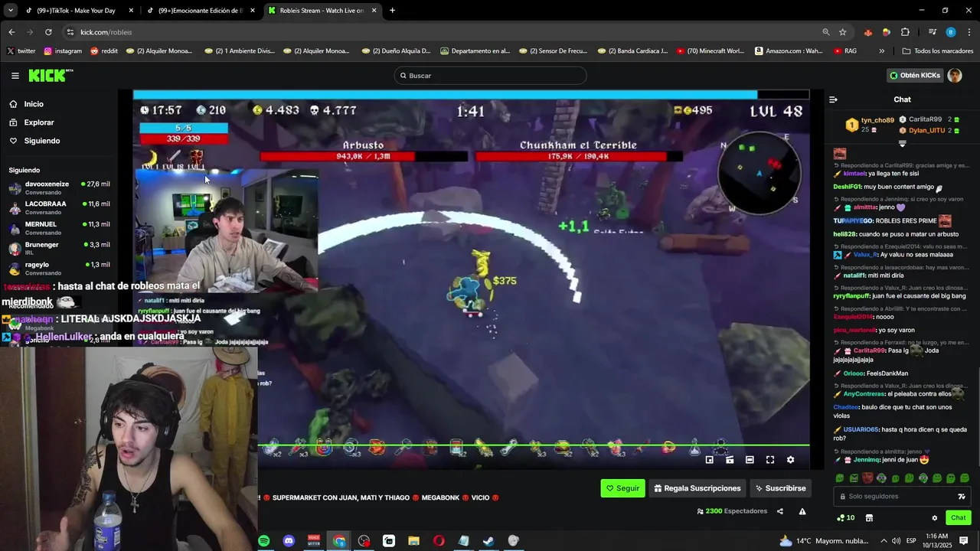This screenshot has width=980, height=551.
Task: Click the Seguir button
Action: pos(622,488)
